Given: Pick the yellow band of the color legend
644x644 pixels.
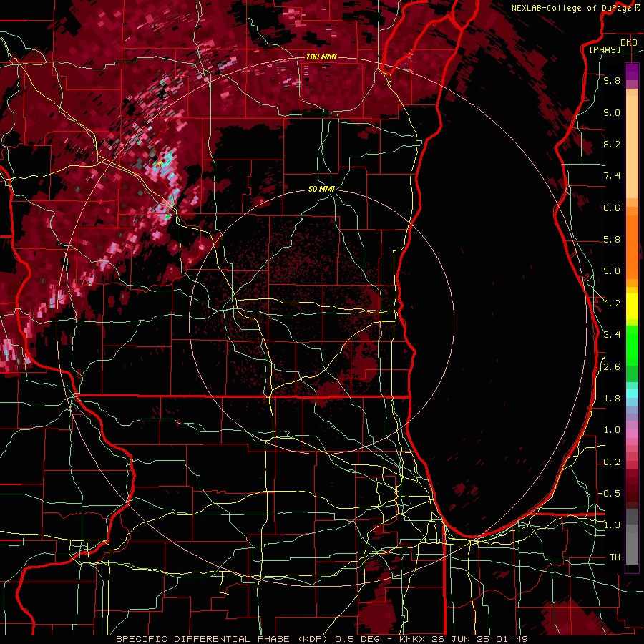Looking at the screenshot, I should (632, 306).
